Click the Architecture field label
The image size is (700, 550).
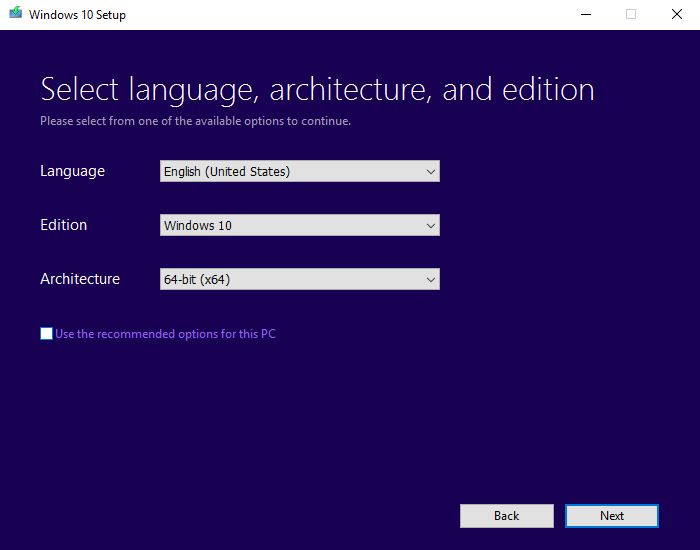(80, 279)
